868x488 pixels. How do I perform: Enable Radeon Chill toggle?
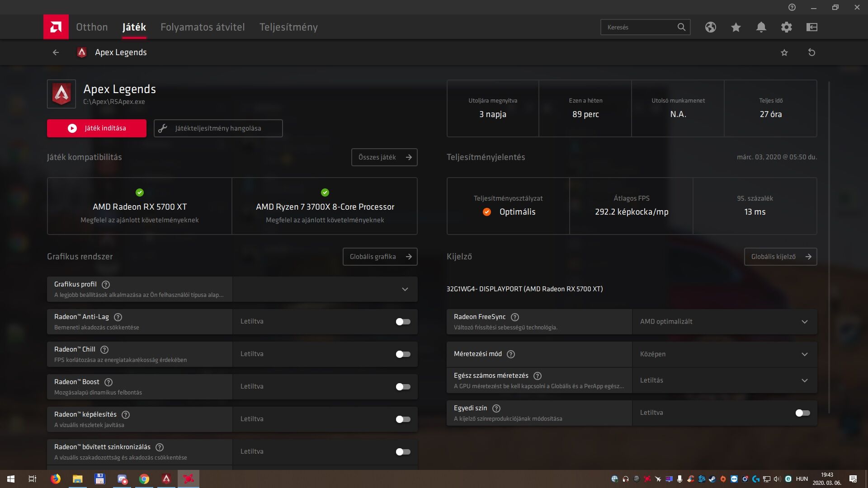[403, 354]
